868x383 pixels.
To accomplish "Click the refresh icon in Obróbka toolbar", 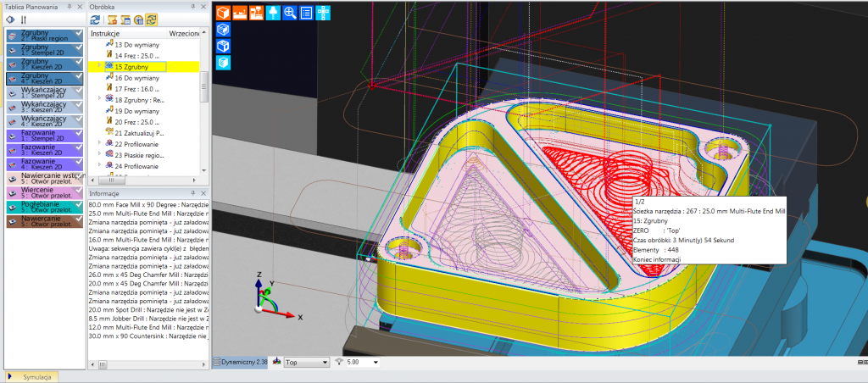I will [x=95, y=19].
